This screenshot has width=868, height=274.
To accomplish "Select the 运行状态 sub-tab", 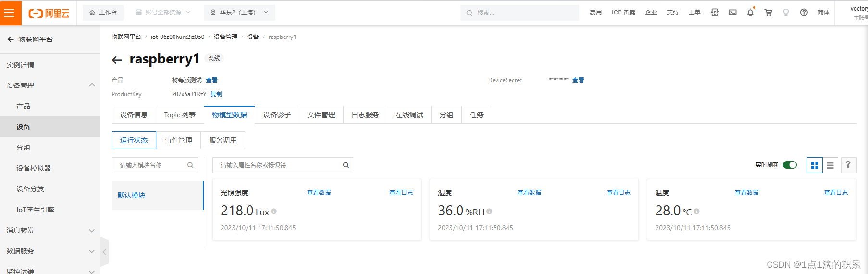I will pos(134,140).
